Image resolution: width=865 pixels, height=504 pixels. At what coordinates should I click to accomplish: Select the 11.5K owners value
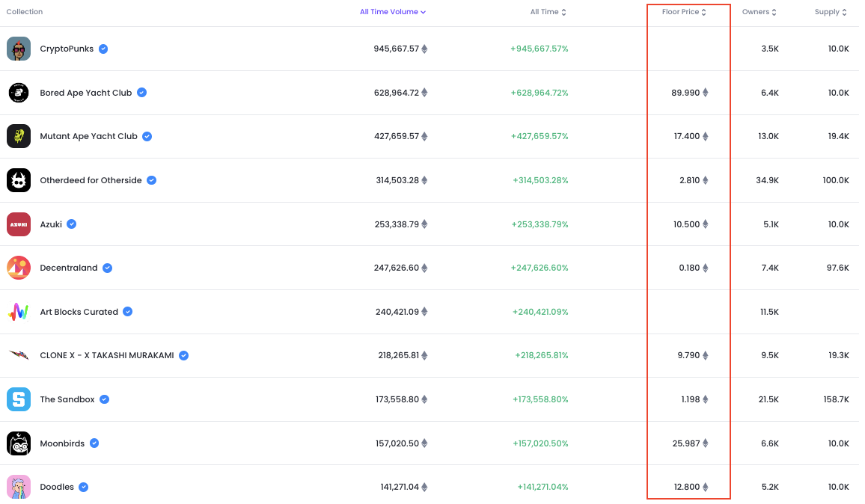pyautogui.click(x=769, y=312)
